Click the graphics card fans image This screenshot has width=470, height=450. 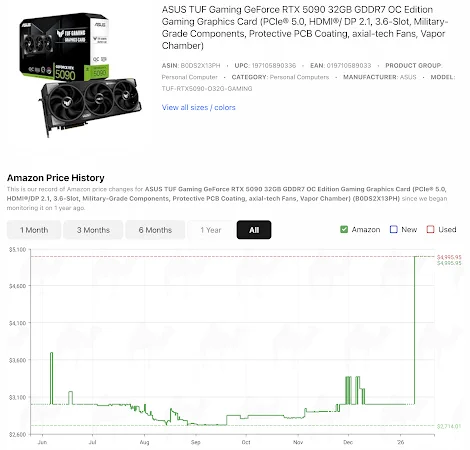[91, 105]
